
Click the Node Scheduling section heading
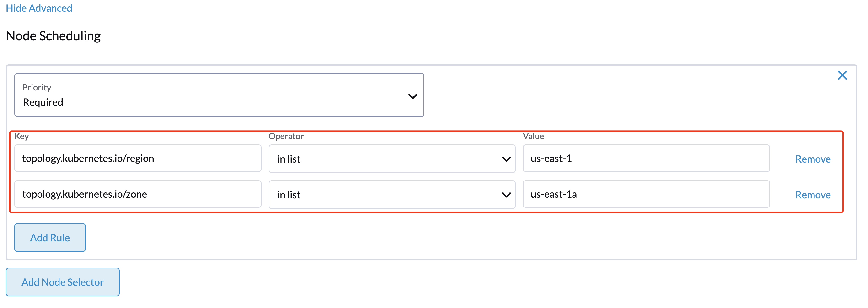click(x=53, y=35)
